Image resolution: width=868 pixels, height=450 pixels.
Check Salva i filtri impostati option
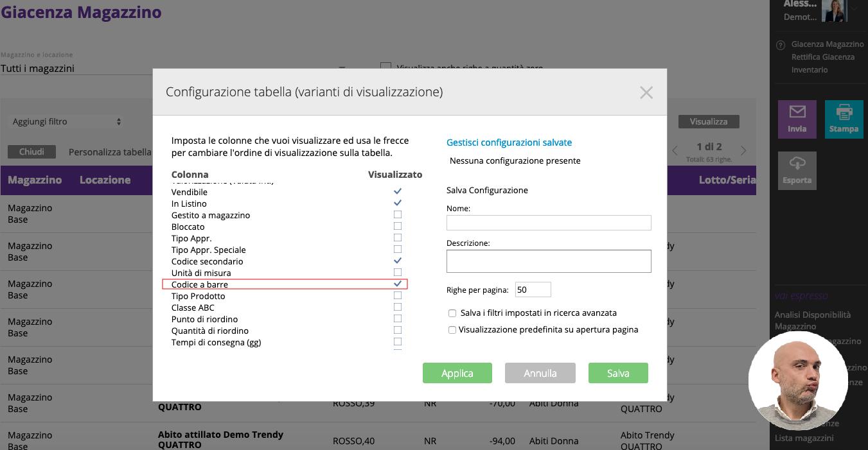pos(453,313)
